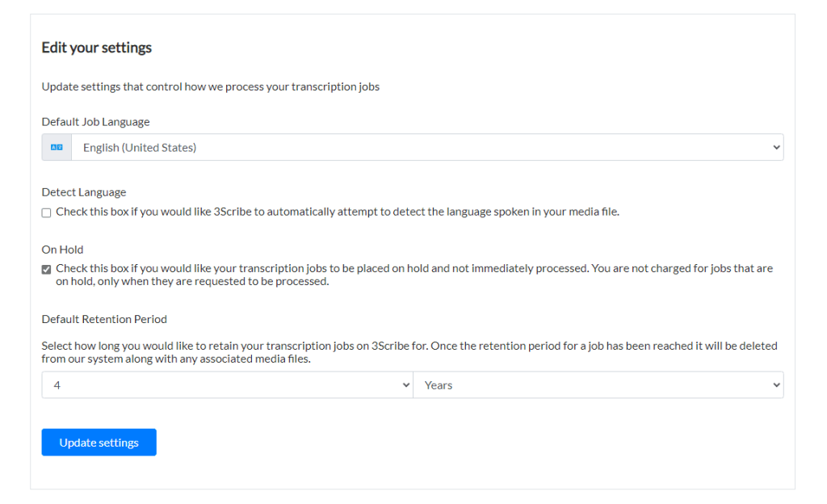Viewport: 827px width, 504px height.
Task: Click the Update settings button
Action: click(x=99, y=443)
